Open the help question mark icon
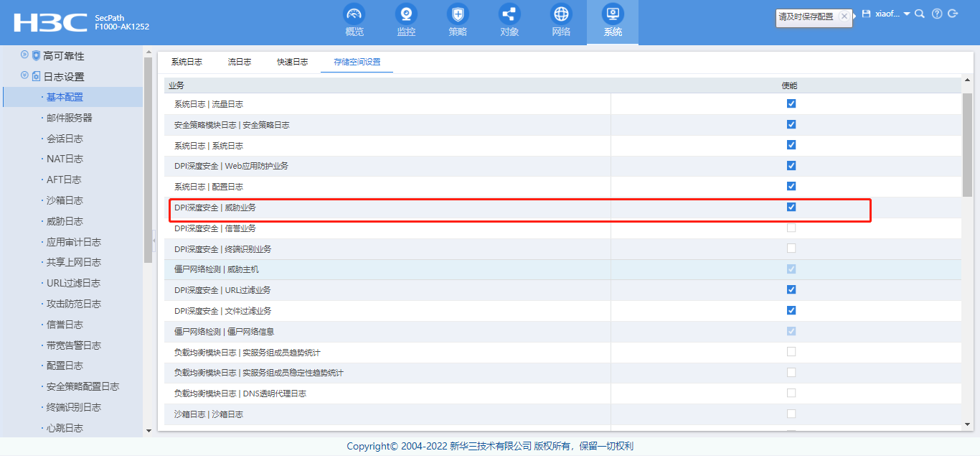 coord(936,14)
